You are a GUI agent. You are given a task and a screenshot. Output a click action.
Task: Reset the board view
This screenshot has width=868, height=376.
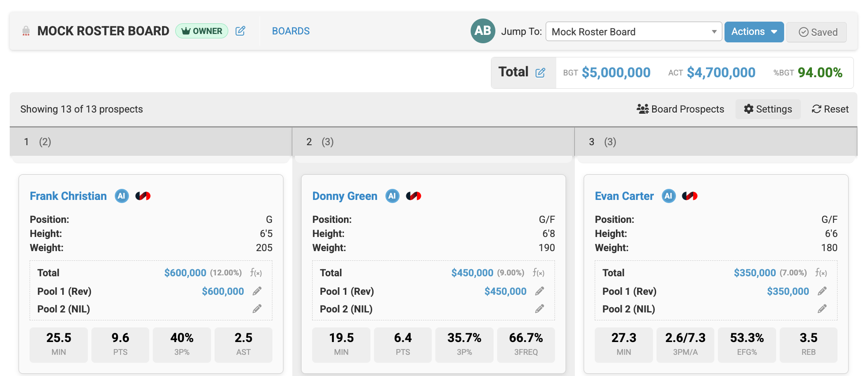click(830, 109)
